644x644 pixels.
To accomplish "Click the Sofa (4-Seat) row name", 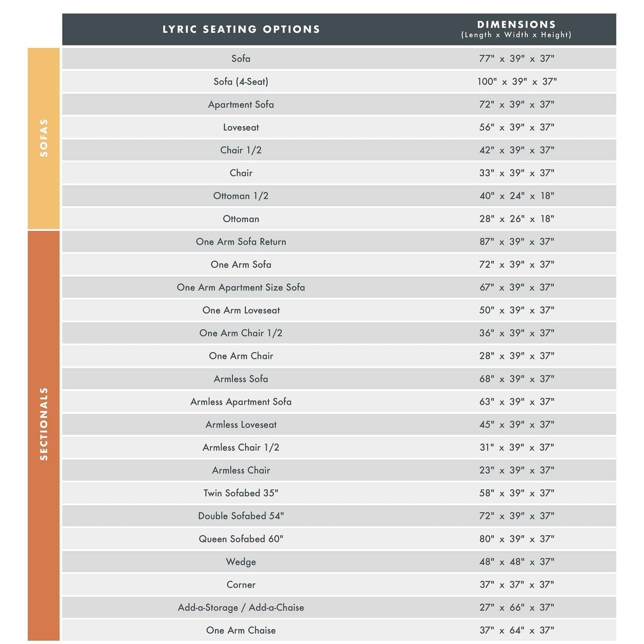I will point(241,82).
